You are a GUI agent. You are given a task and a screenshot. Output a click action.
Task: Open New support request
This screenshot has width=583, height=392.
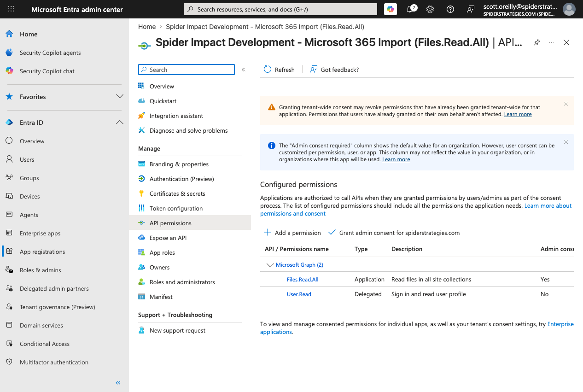(177, 330)
